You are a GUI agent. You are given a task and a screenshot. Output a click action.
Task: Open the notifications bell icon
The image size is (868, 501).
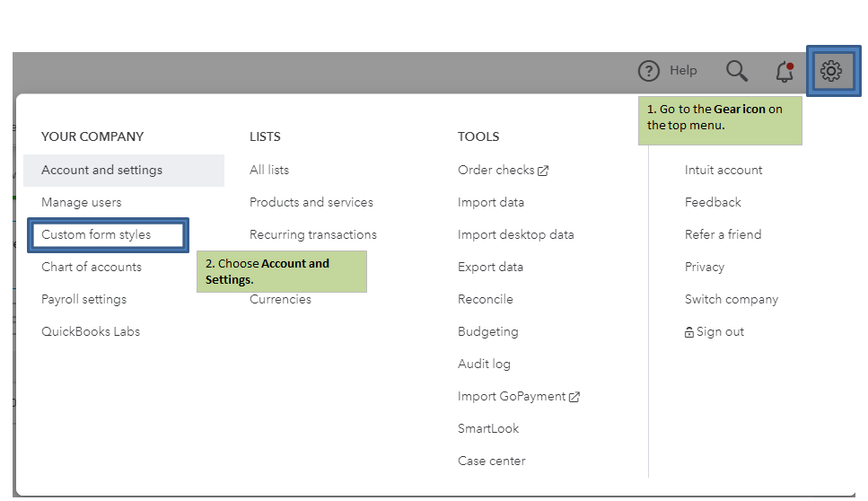pyautogui.click(x=785, y=71)
